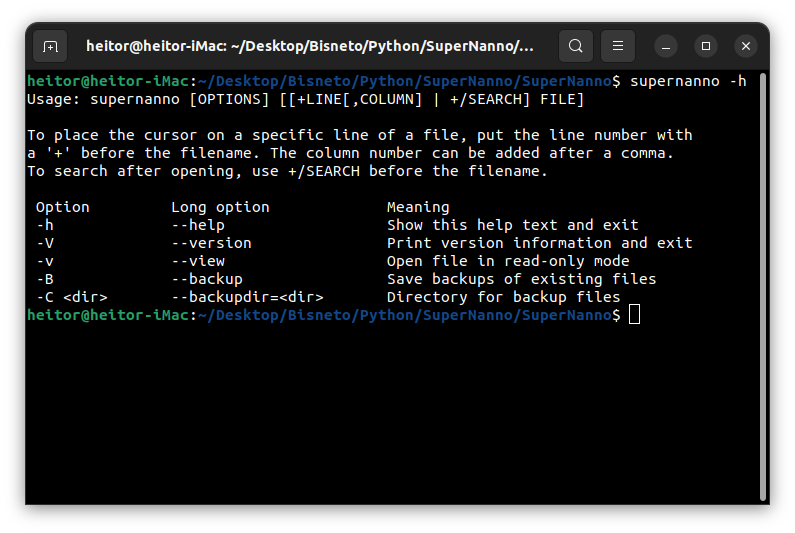The width and height of the screenshot is (795, 533).
Task: Click the line 'To search after opening'
Action: pos(287,171)
